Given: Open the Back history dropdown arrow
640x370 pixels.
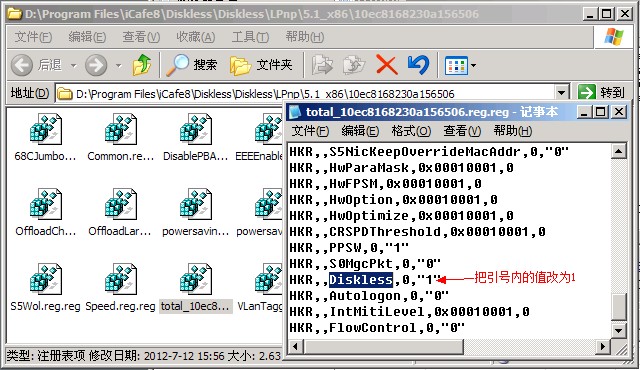Looking at the screenshot, I should 73,65.
